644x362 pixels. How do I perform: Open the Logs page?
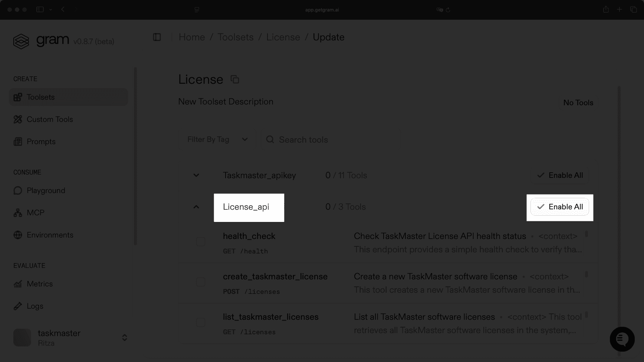tap(35, 306)
